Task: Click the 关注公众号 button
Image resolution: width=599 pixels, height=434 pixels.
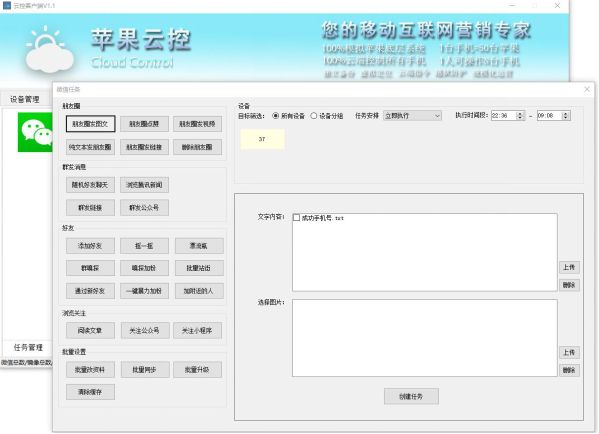Action: [x=145, y=330]
